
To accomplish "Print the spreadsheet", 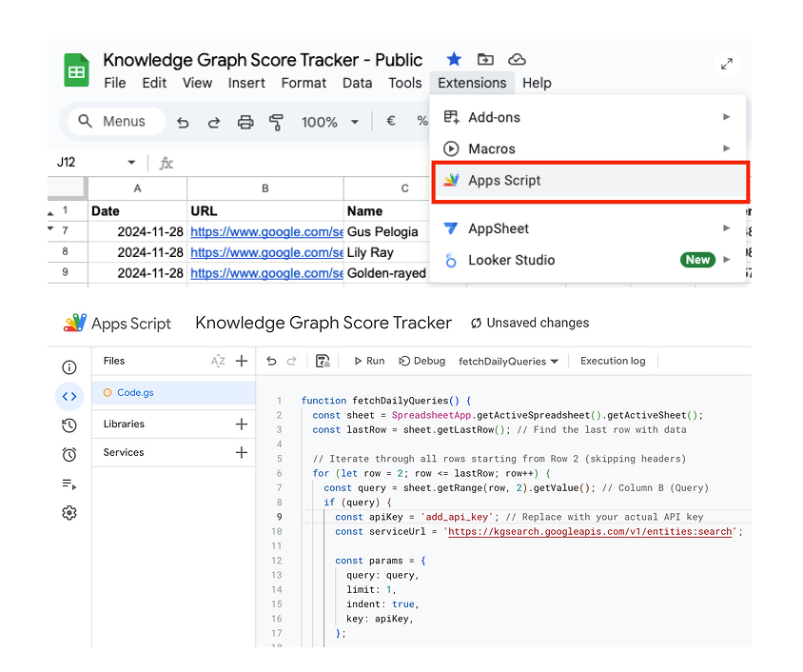I will tap(245, 123).
